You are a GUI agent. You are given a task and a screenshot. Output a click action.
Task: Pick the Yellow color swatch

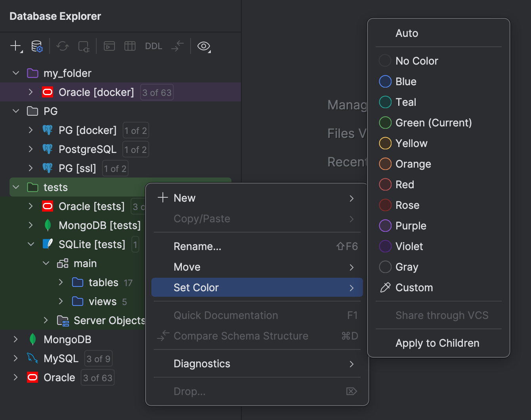[x=385, y=143]
